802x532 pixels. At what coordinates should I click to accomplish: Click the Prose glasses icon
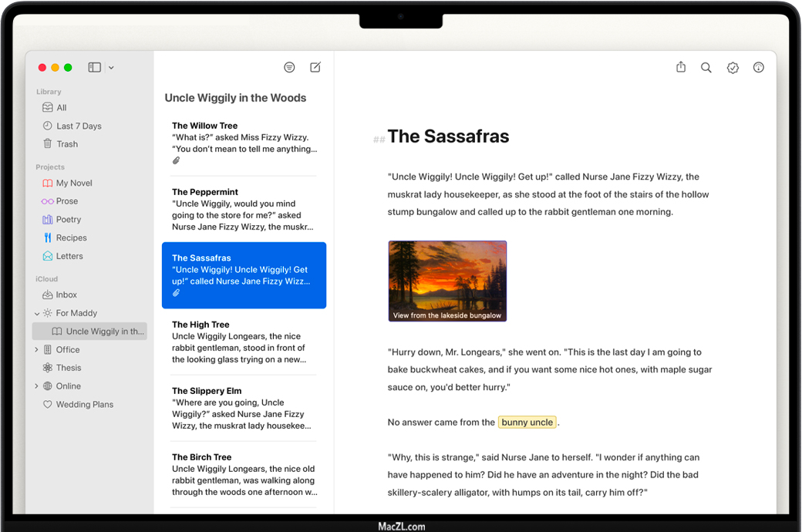(x=48, y=201)
